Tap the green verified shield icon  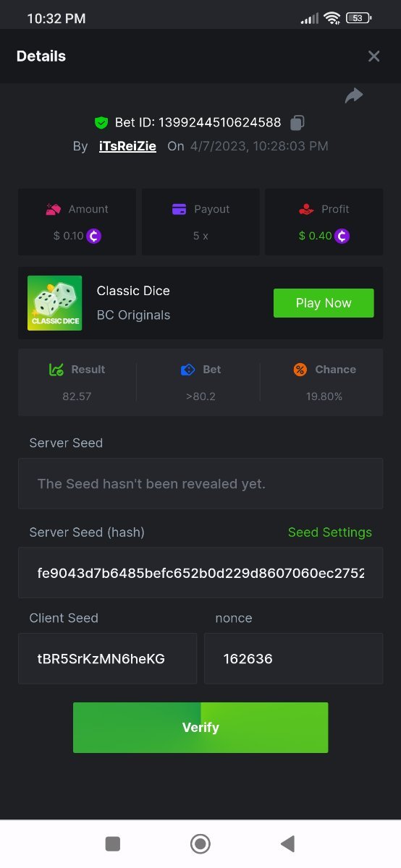[x=101, y=122]
